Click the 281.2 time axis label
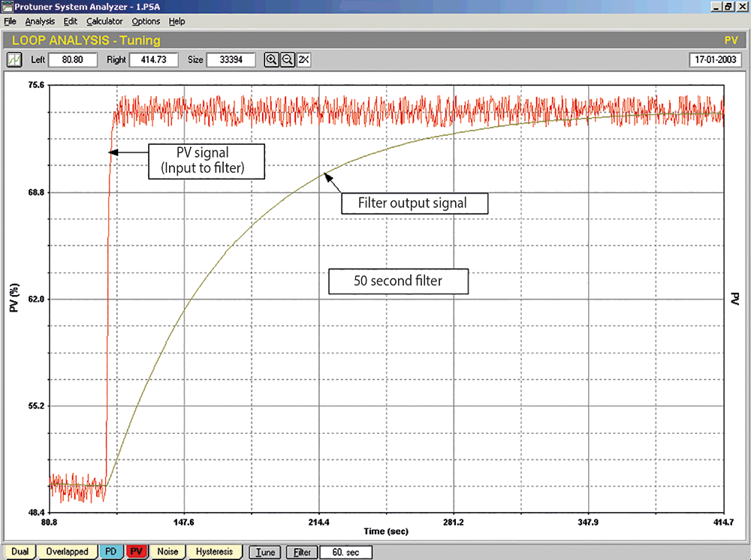Screen dimensions: 751x560 [x=454, y=522]
